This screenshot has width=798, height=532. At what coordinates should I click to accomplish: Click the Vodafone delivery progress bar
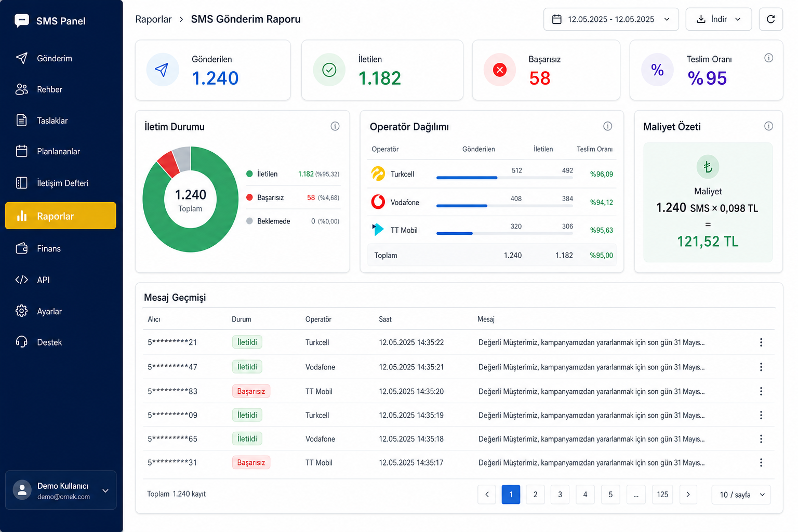pyautogui.click(x=504, y=206)
